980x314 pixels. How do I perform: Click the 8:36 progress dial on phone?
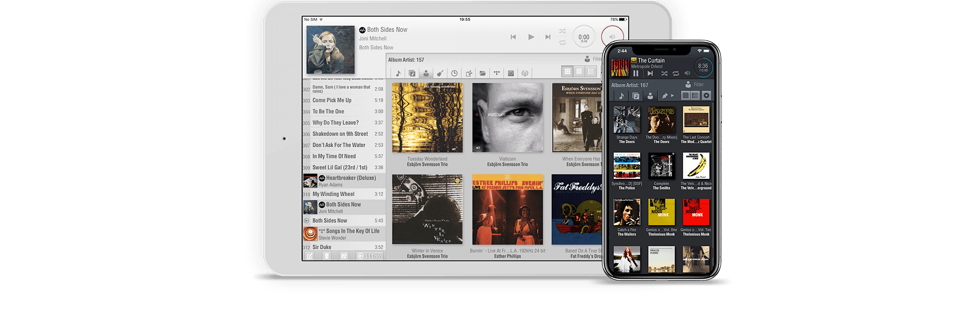coord(703,67)
